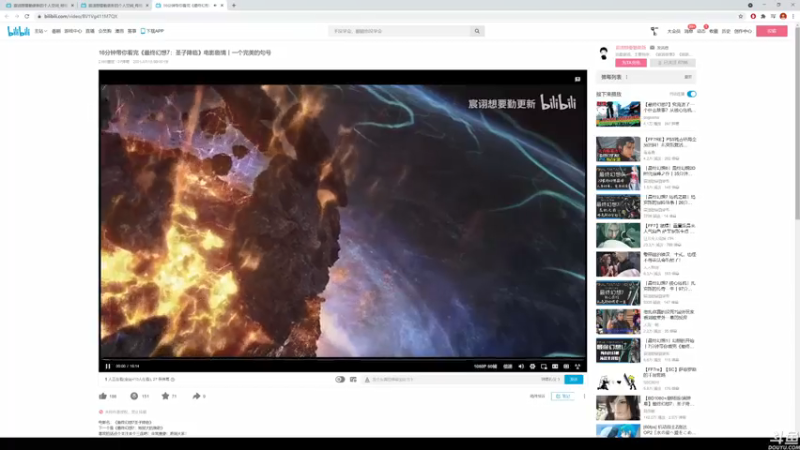Reload the page with refresh icon
Image resolution: width=800 pixels, height=450 pixels.
coord(27,16)
